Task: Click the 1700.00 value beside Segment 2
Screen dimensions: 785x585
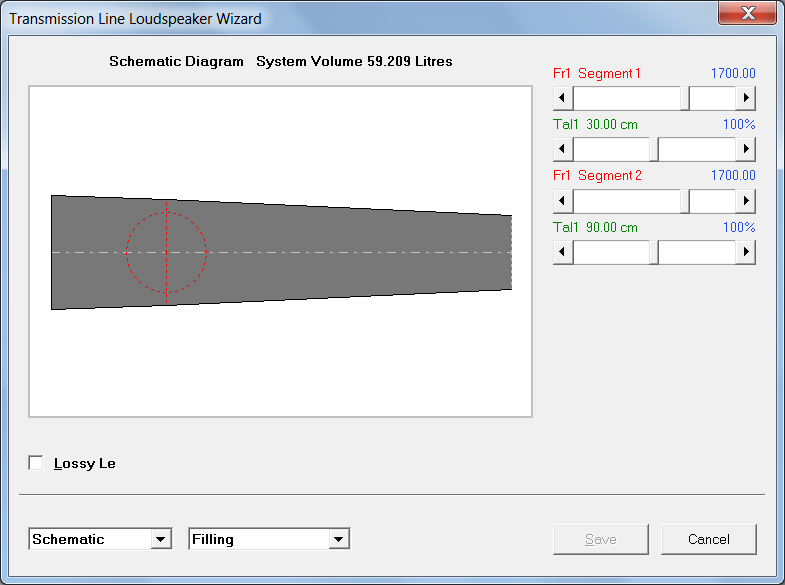Action: (733, 176)
